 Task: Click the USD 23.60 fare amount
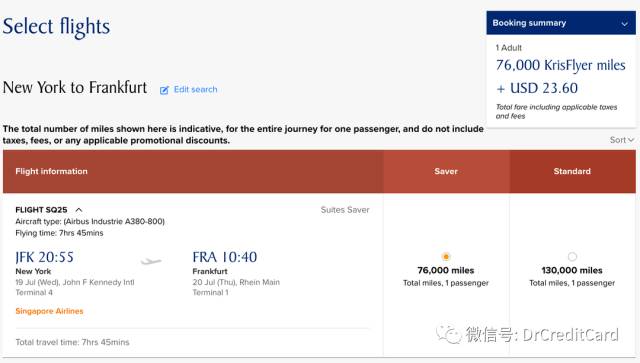[x=544, y=88]
